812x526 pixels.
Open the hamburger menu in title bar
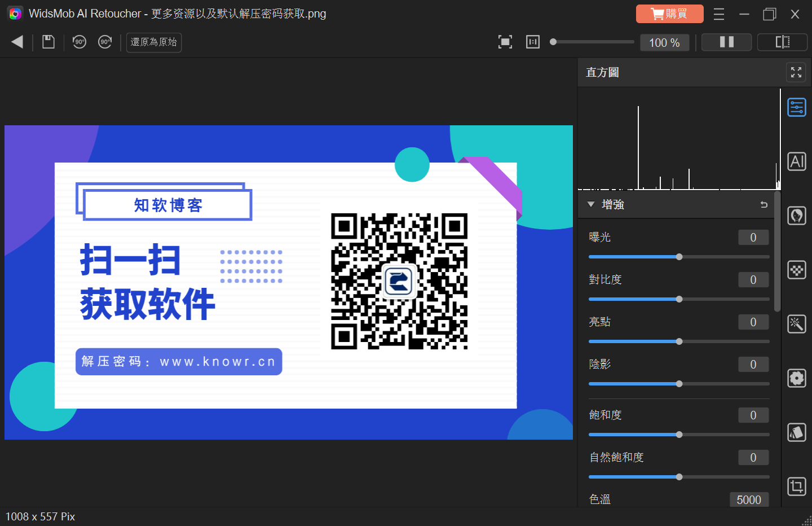click(719, 14)
